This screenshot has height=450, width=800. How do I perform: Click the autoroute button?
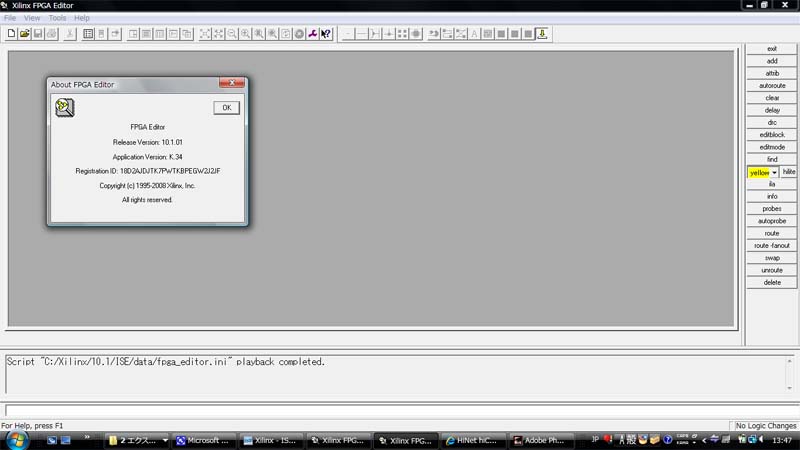tap(771, 86)
